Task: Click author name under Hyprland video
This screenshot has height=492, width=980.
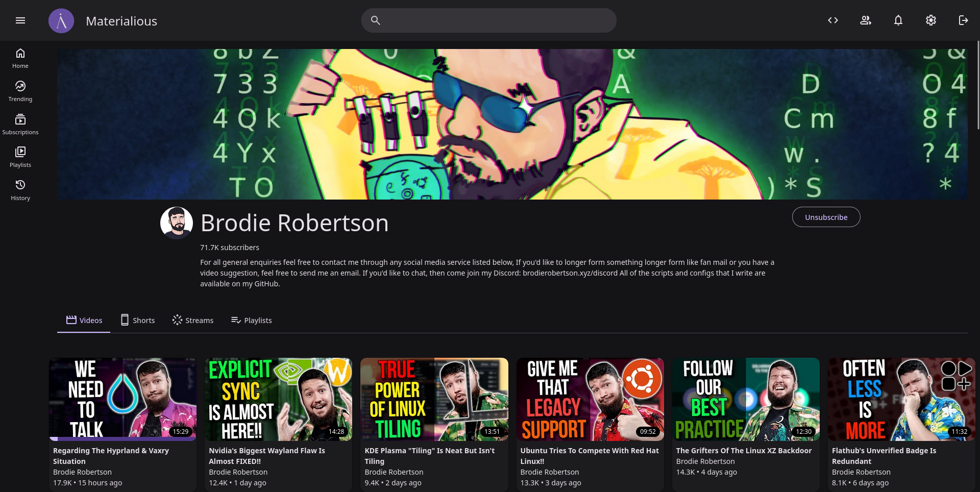Action: pyautogui.click(x=82, y=472)
